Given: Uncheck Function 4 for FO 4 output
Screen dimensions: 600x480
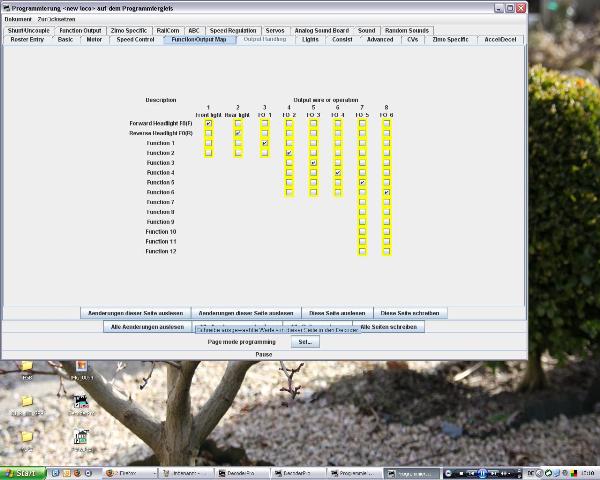Looking at the screenshot, I should (x=338, y=173).
